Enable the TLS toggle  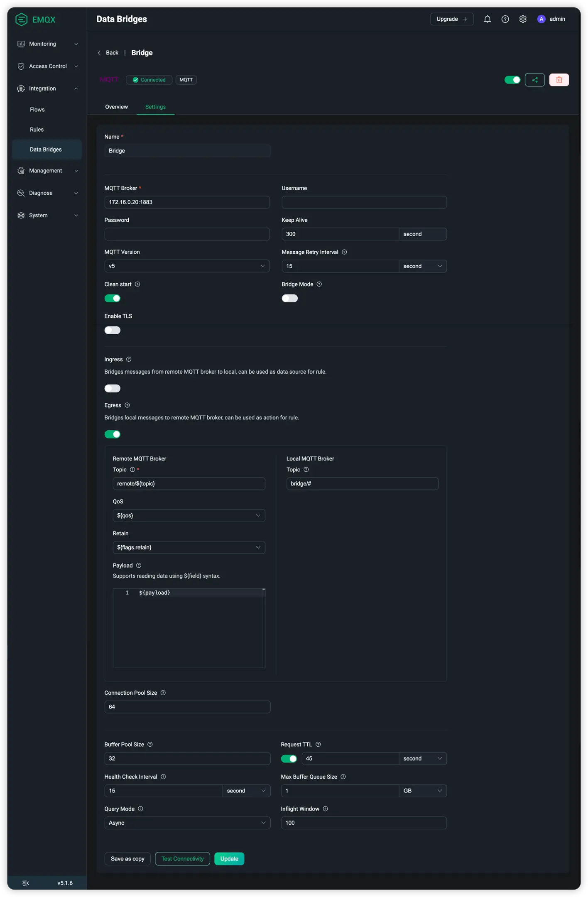click(112, 330)
